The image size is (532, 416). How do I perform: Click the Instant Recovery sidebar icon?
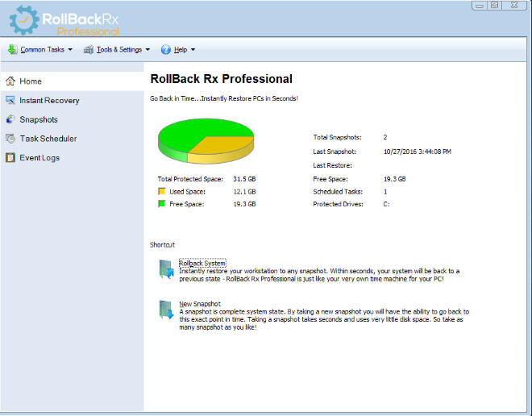(10, 101)
